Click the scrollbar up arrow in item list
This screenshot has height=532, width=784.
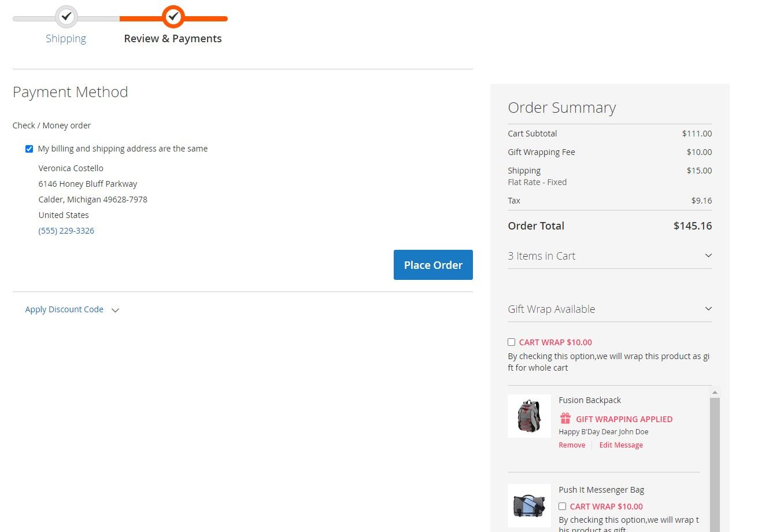(715, 393)
